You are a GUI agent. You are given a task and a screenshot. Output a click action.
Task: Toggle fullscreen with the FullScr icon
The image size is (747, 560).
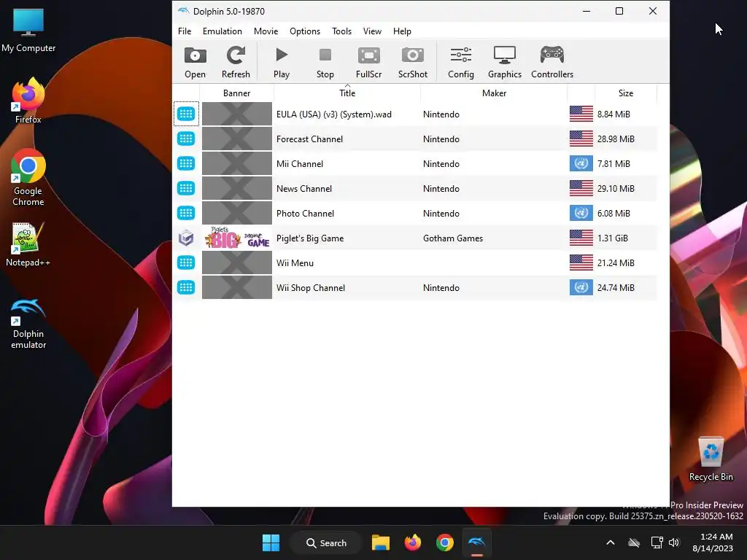click(368, 63)
